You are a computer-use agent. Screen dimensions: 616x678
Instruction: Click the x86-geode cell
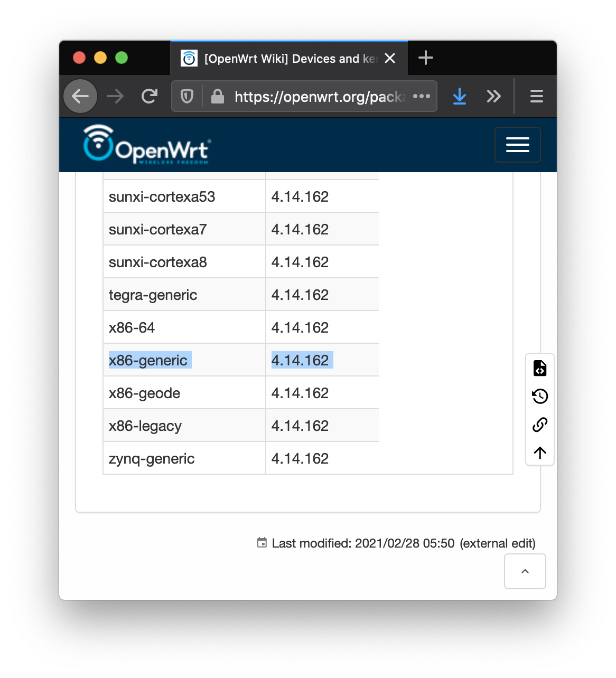point(184,393)
